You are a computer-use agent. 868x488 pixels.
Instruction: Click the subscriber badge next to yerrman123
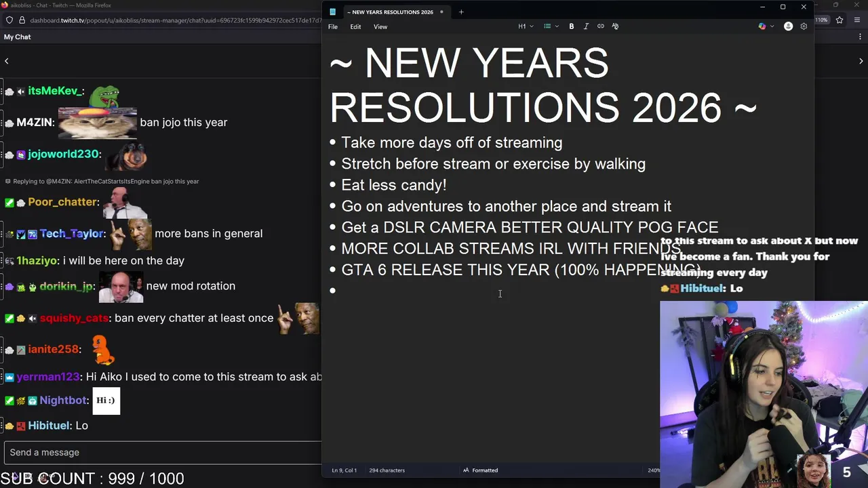pos(9,377)
